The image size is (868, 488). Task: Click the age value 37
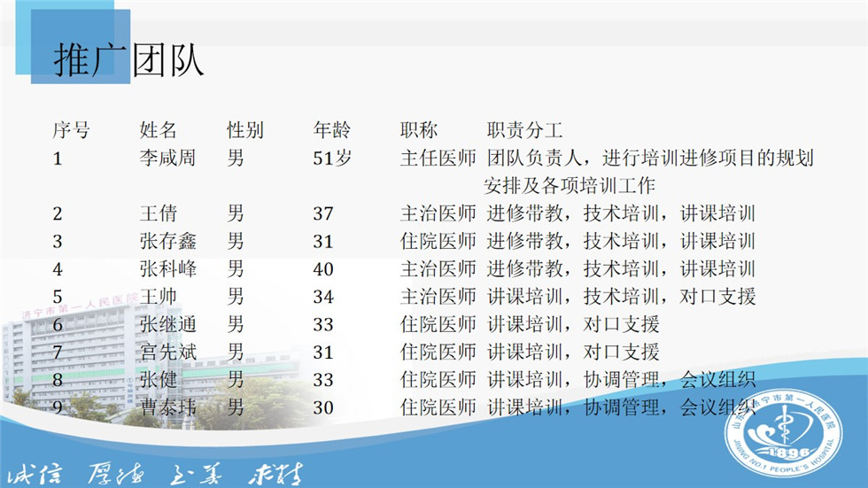[322, 213]
